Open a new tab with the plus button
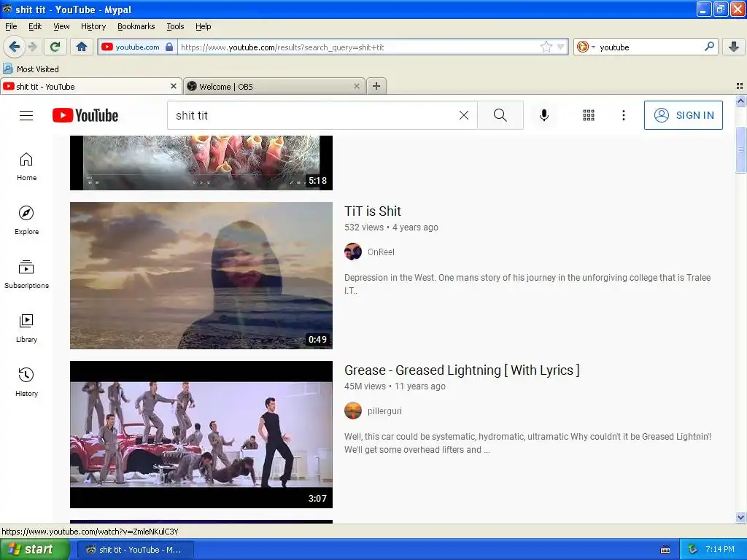Image resolution: width=747 pixels, height=560 pixels. [x=376, y=86]
